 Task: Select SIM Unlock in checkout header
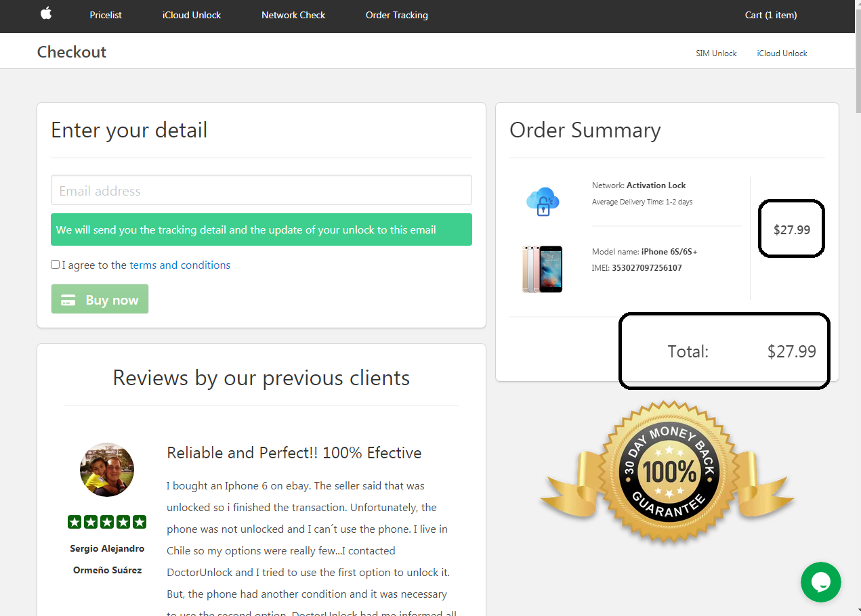tap(716, 53)
